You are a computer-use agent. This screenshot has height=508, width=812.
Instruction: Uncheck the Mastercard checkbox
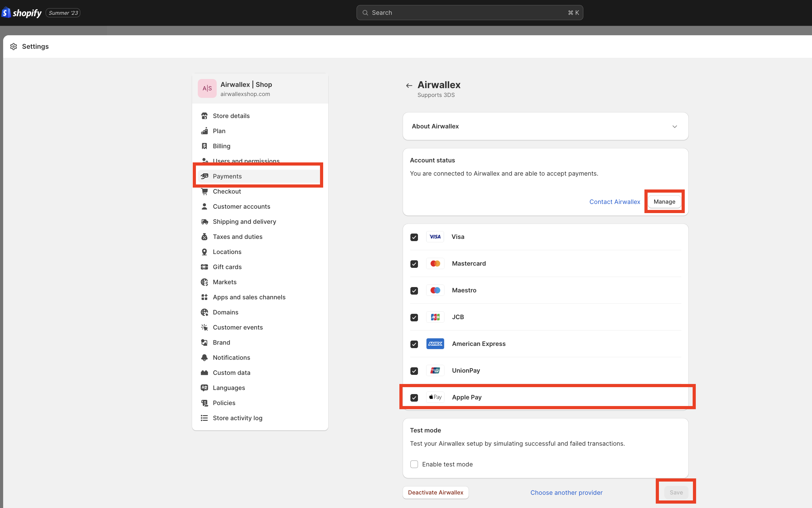click(x=414, y=264)
